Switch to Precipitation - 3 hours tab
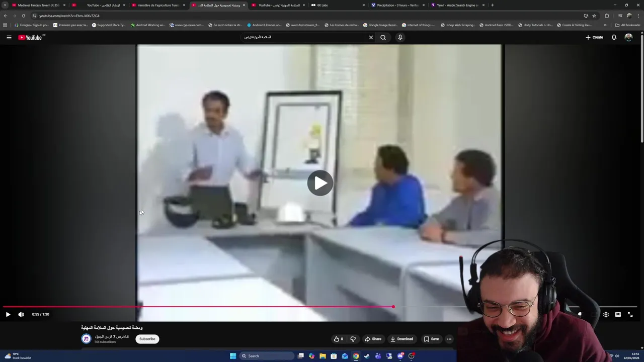The height and width of the screenshot is (362, 644). coord(397,5)
